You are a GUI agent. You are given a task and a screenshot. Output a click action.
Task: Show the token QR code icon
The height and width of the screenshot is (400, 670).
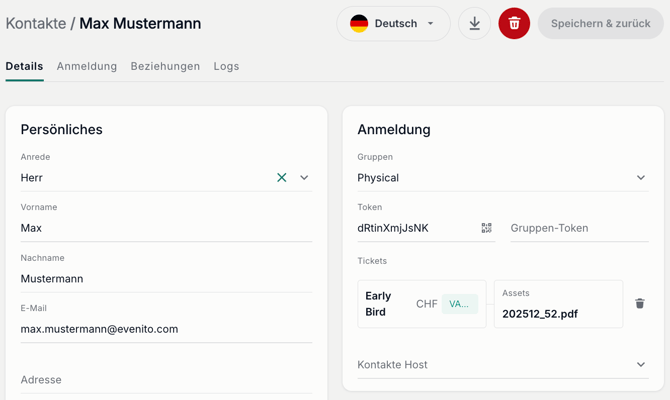[486, 228]
